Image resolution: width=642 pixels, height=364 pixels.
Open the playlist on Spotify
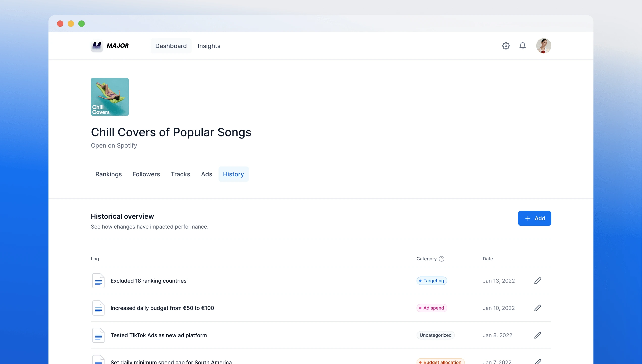pyautogui.click(x=114, y=145)
